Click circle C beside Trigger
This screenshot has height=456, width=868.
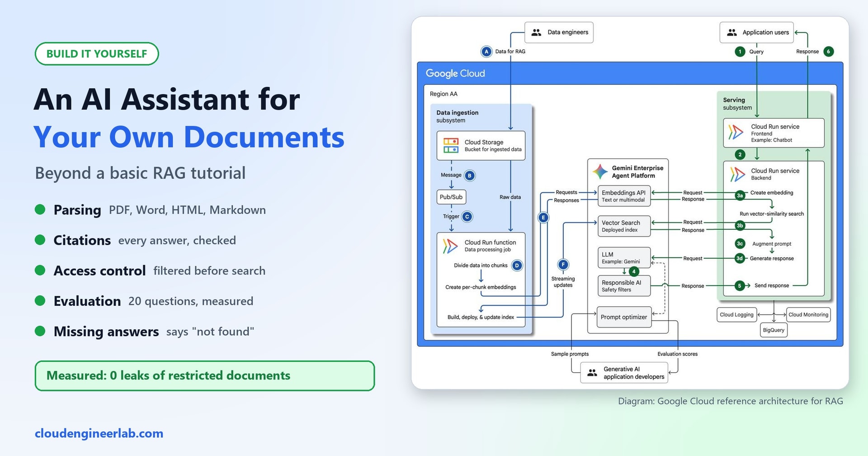[x=467, y=217]
